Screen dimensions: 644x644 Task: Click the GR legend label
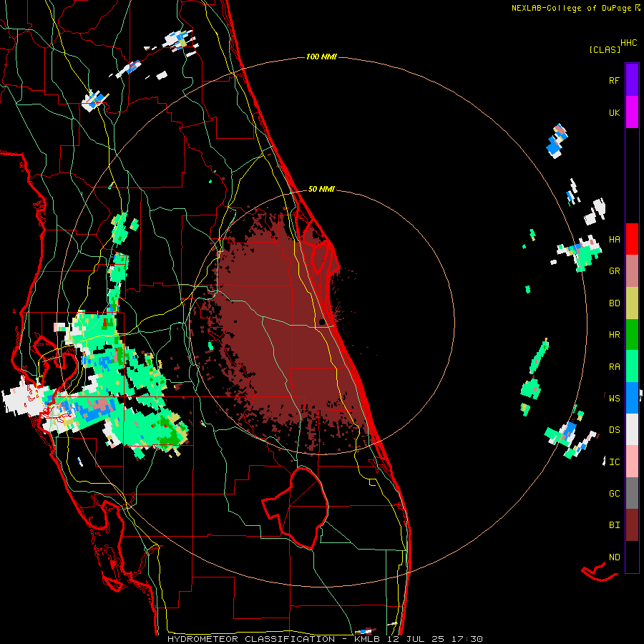click(x=615, y=271)
